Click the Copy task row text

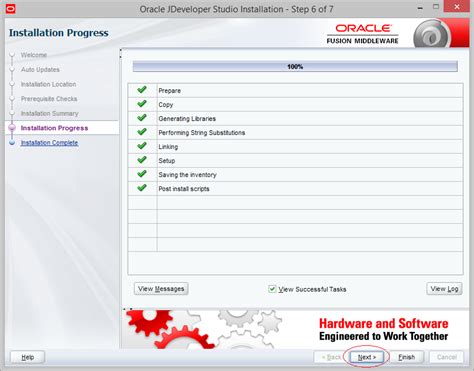point(166,105)
